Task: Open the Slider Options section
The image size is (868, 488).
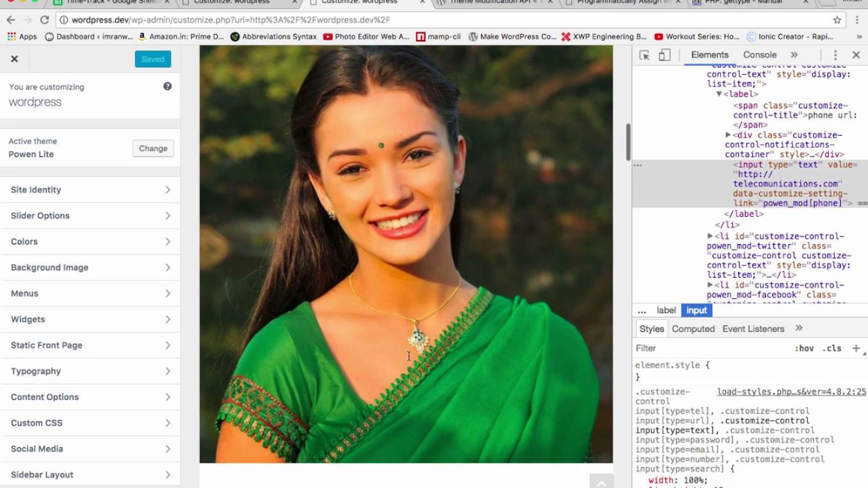Action: 90,216
